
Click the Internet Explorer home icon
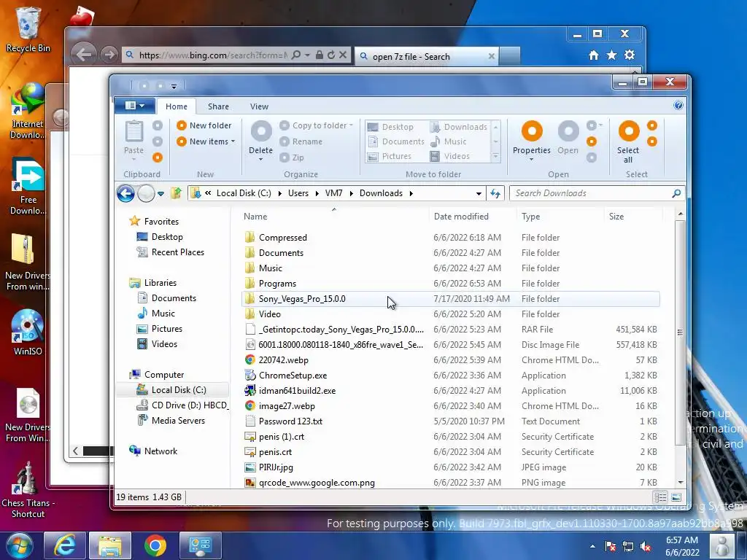click(x=594, y=55)
